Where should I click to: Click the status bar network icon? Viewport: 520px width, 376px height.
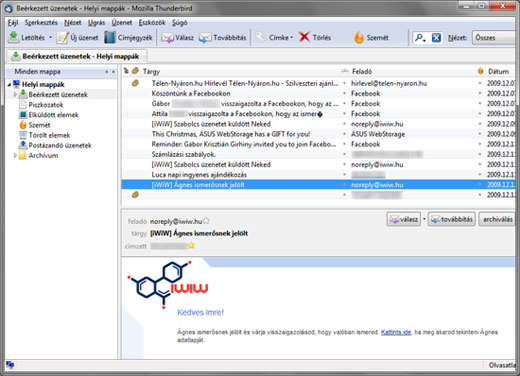[x=10, y=365]
